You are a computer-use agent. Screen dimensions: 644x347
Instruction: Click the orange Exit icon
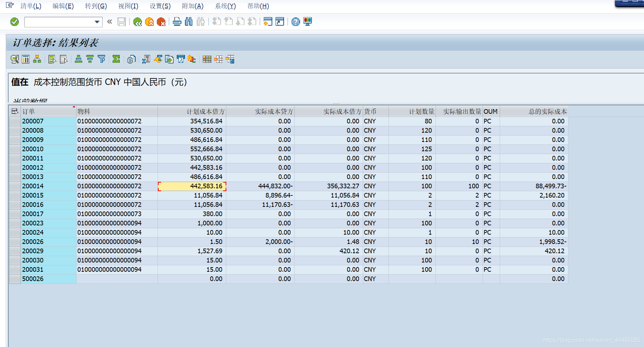coord(149,22)
